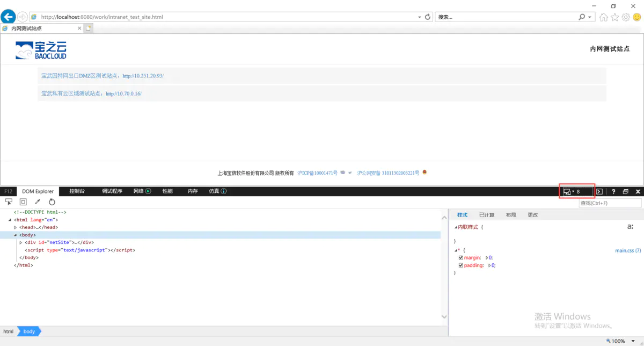Toggle the DOM element highlighting box icon
644x346 pixels.
pyautogui.click(x=23, y=202)
